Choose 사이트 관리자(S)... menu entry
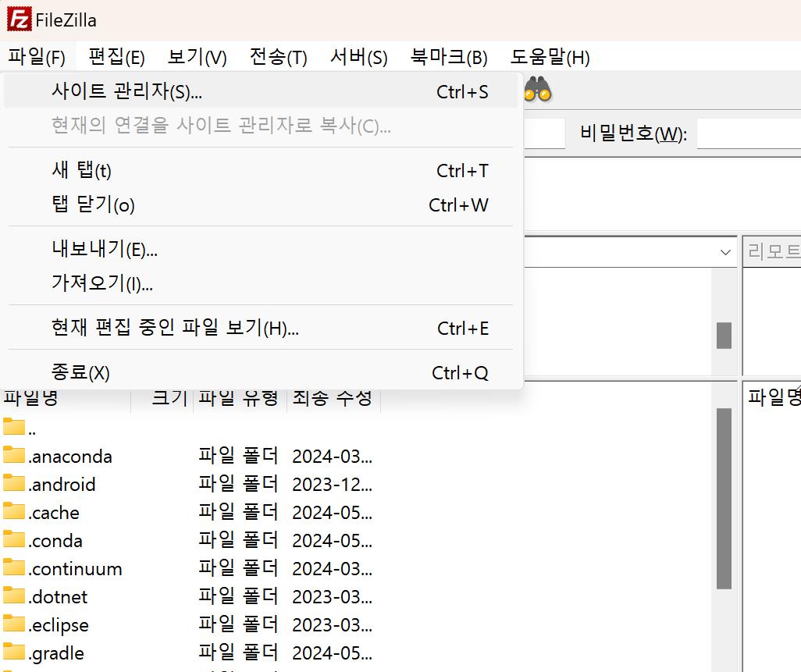Image resolution: width=801 pixels, height=672 pixels. pyautogui.click(x=261, y=91)
